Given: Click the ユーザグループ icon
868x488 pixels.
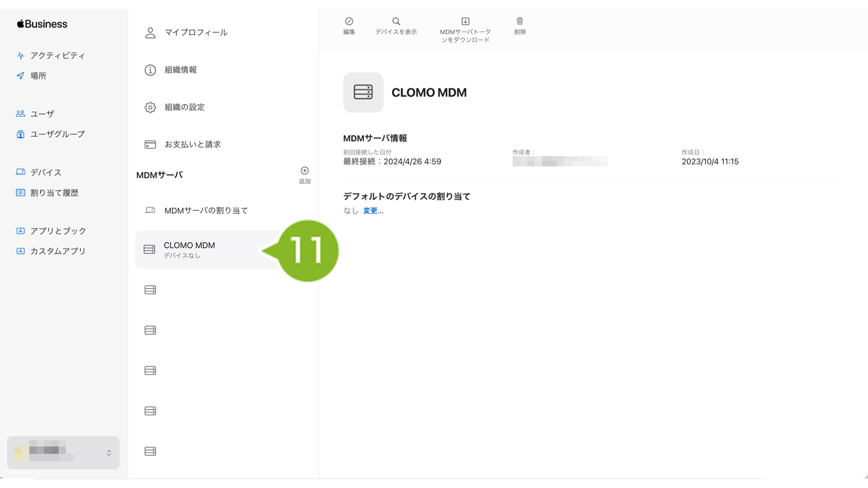Looking at the screenshot, I should 21,134.
